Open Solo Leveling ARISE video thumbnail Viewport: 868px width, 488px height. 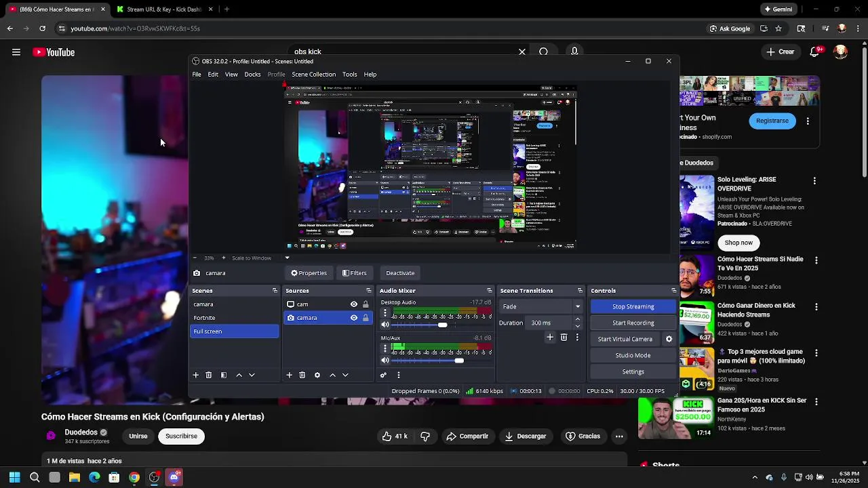click(x=697, y=212)
